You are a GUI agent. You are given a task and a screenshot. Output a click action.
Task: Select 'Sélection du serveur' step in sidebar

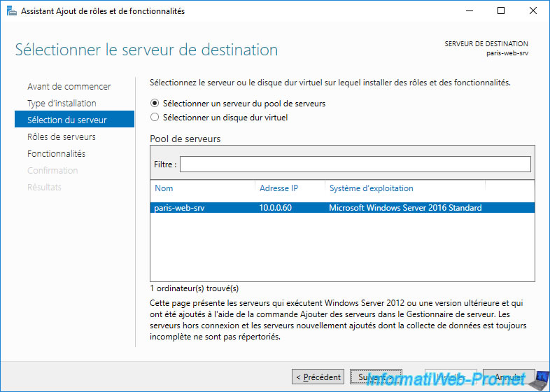point(74,119)
